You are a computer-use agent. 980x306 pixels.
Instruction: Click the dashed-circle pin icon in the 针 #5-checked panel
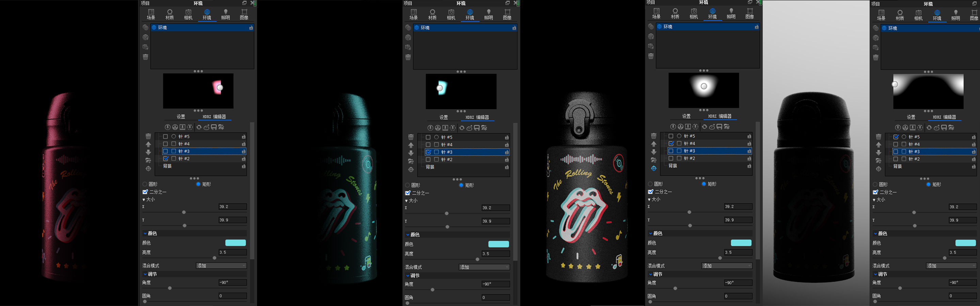[920, 128]
